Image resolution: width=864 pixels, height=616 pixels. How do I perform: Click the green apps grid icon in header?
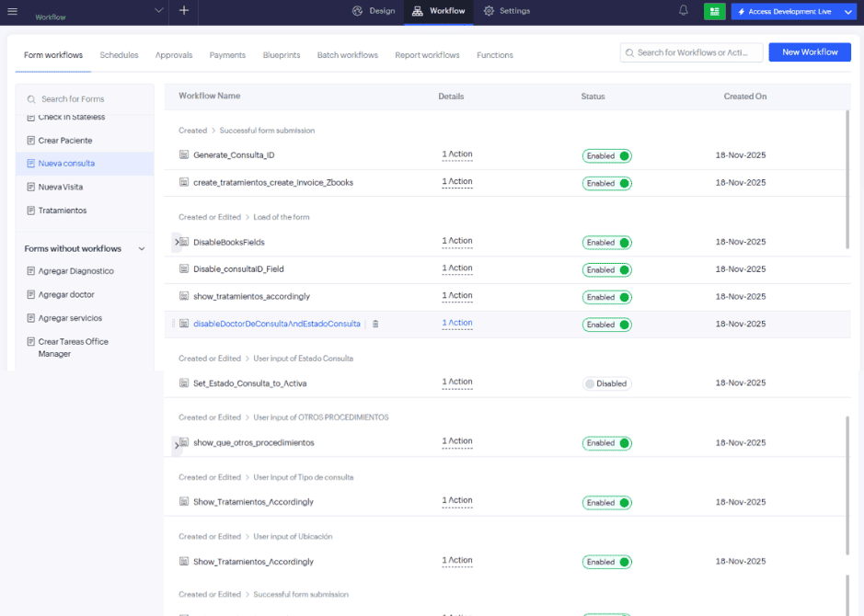coord(714,12)
